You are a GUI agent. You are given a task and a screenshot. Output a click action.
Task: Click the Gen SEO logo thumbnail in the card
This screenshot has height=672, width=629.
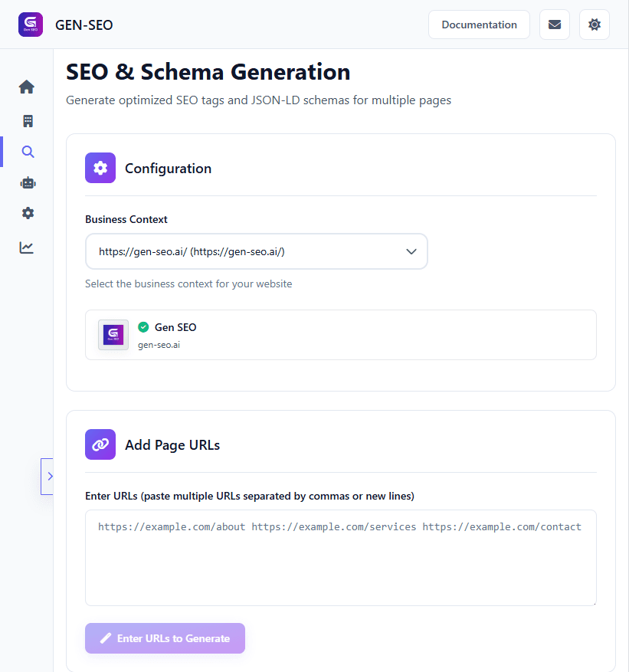tap(113, 335)
